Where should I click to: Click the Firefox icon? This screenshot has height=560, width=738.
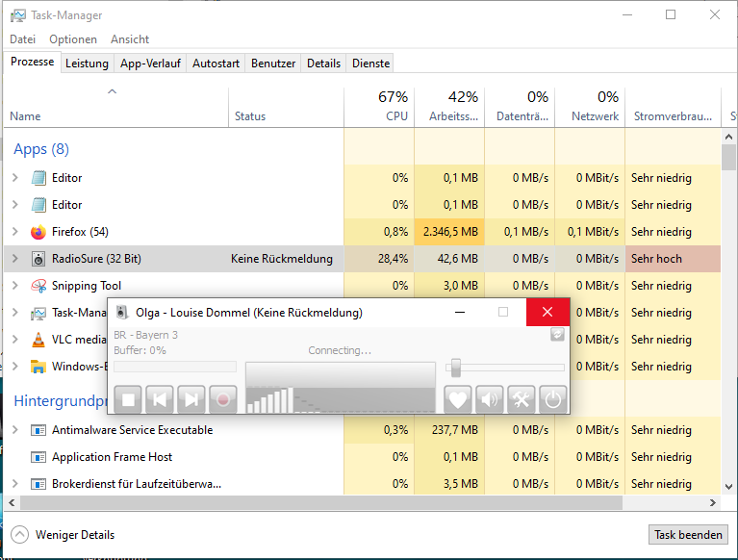[38, 232]
